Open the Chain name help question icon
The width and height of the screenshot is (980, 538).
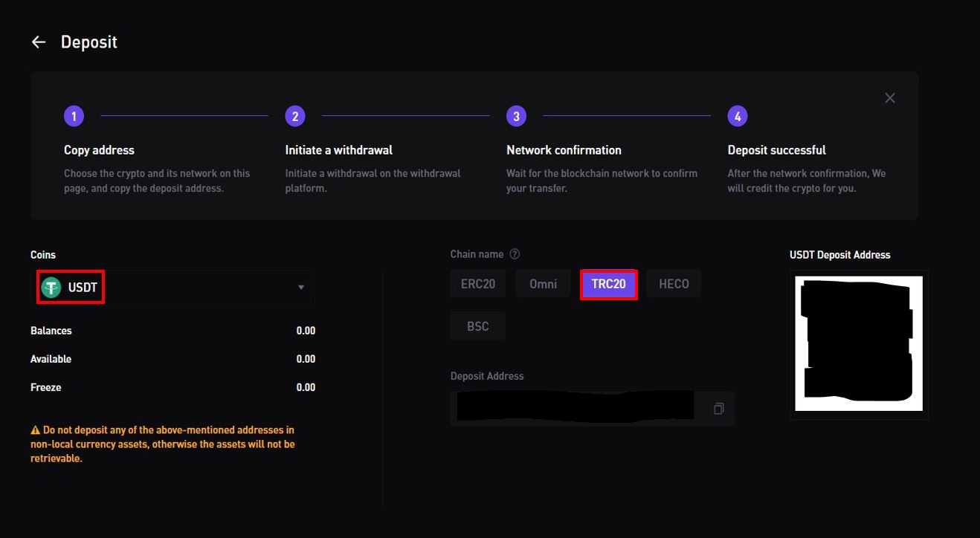coord(515,254)
